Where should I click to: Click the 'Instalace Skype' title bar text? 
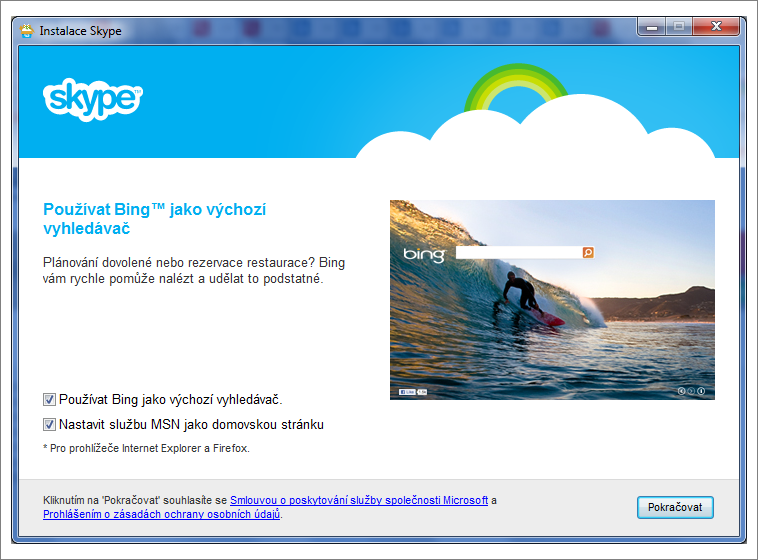point(80,31)
